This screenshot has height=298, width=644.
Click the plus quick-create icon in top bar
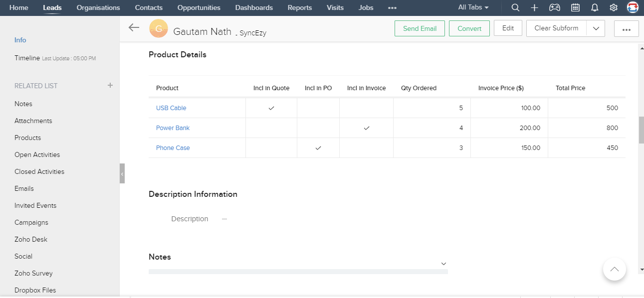(534, 7)
